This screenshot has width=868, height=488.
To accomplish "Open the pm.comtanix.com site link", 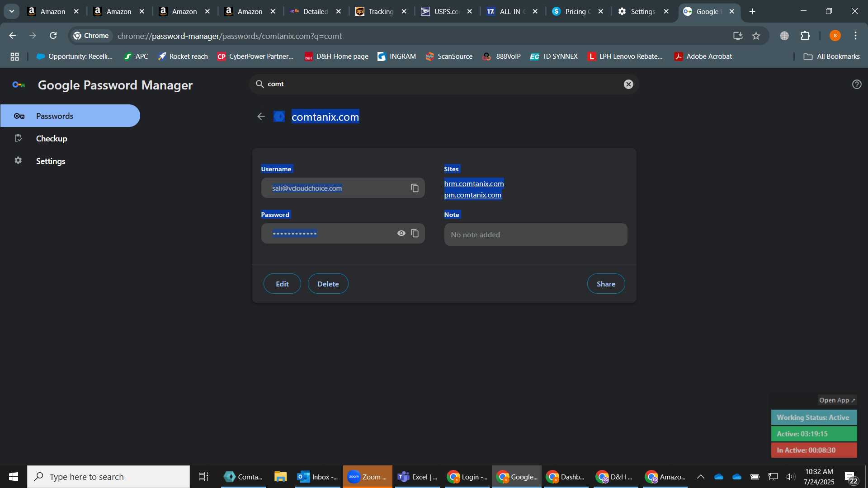I will [x=472, y=195].
